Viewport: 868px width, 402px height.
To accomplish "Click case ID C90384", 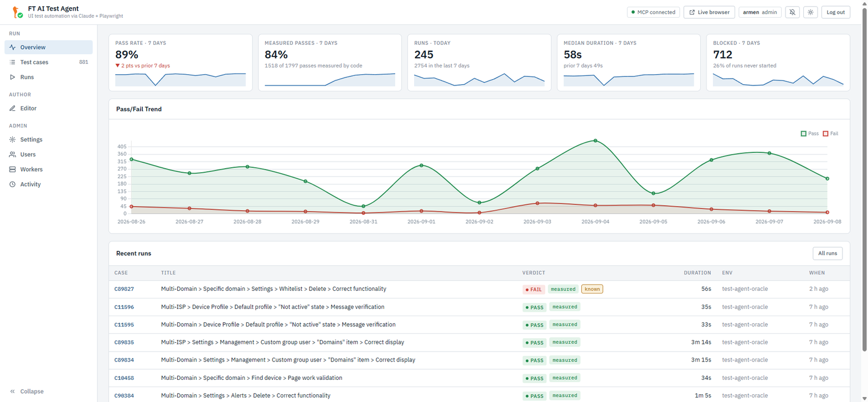I will (x=124, y=395).
